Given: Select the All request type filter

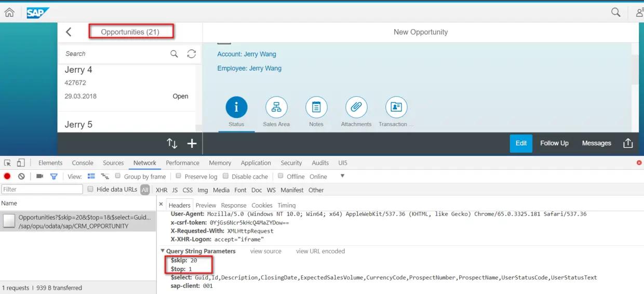Looking at the screenshot, I should [145, 190].
